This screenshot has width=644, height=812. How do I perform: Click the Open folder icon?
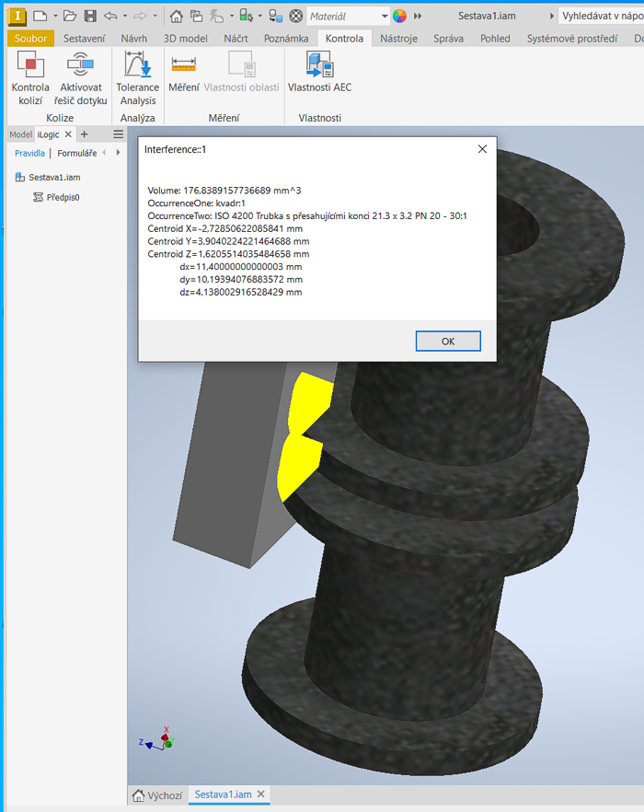(x=70, y=16)
